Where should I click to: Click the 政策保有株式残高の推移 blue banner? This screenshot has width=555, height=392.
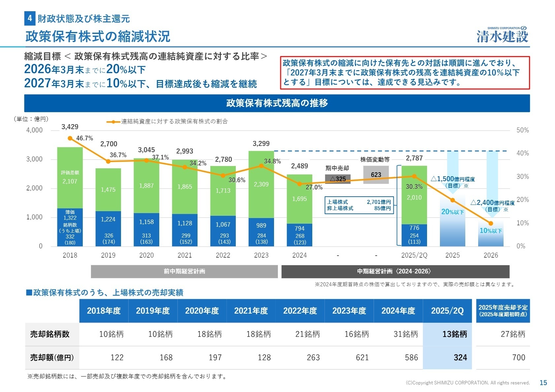[277, 103]
